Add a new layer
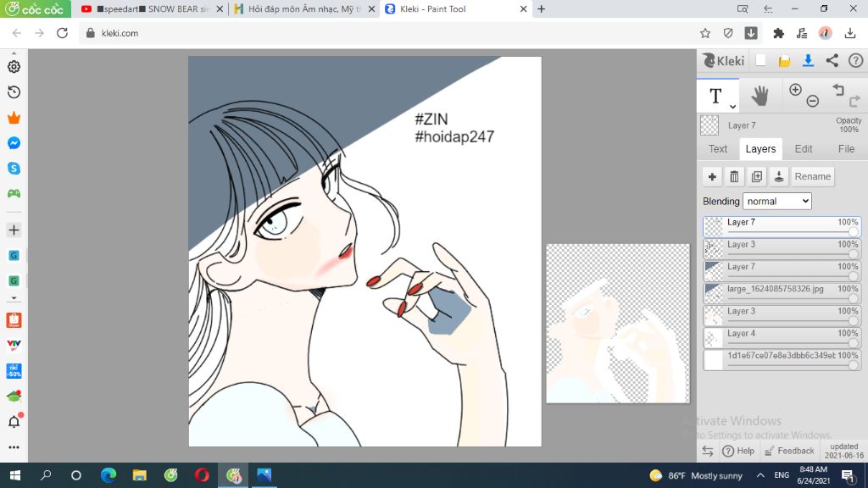The image size is (868, 488). [712, 176]
